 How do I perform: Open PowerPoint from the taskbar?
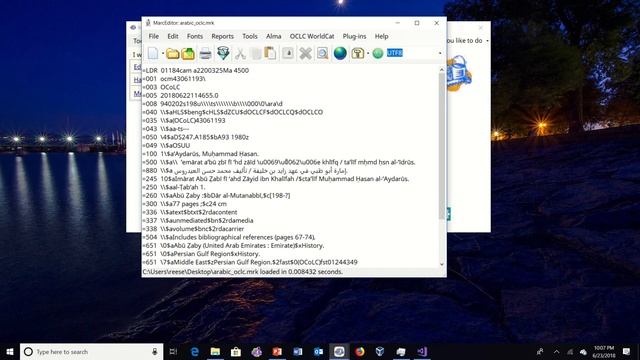coord(277,351)
